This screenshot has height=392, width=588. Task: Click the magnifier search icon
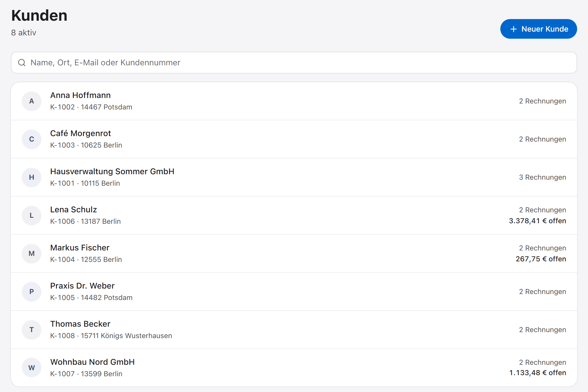(x=22, y=63)
